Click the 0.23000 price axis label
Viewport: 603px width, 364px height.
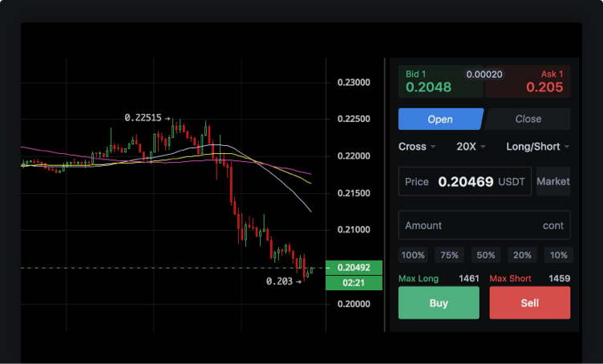(354, 83)
